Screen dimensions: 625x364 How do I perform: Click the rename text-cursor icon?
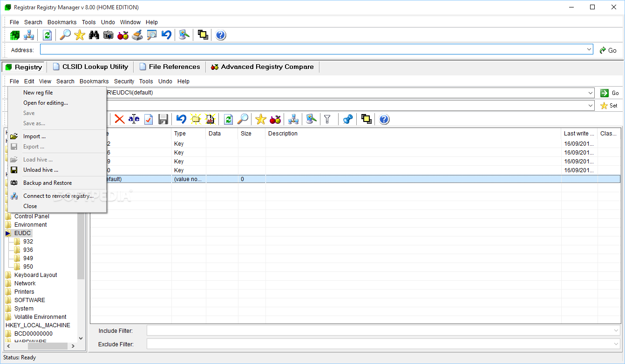pos(134,119)
